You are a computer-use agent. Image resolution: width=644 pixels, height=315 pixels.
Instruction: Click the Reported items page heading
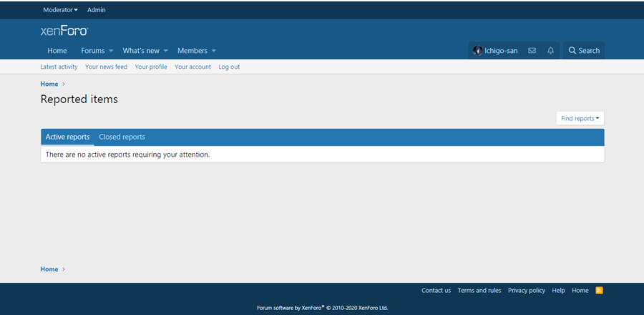click(x=79, y=99)
